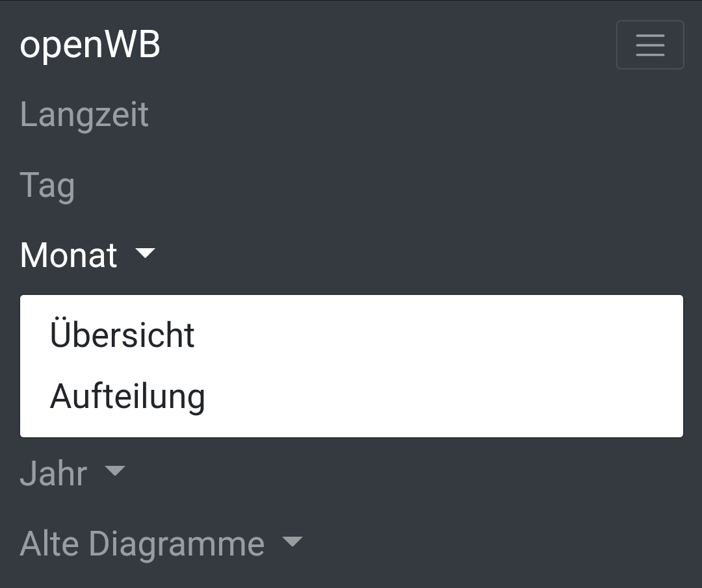Screen dimensions: 702x588
Task: Collapse the Monat dropdown menu
Action: click(88, 255)
